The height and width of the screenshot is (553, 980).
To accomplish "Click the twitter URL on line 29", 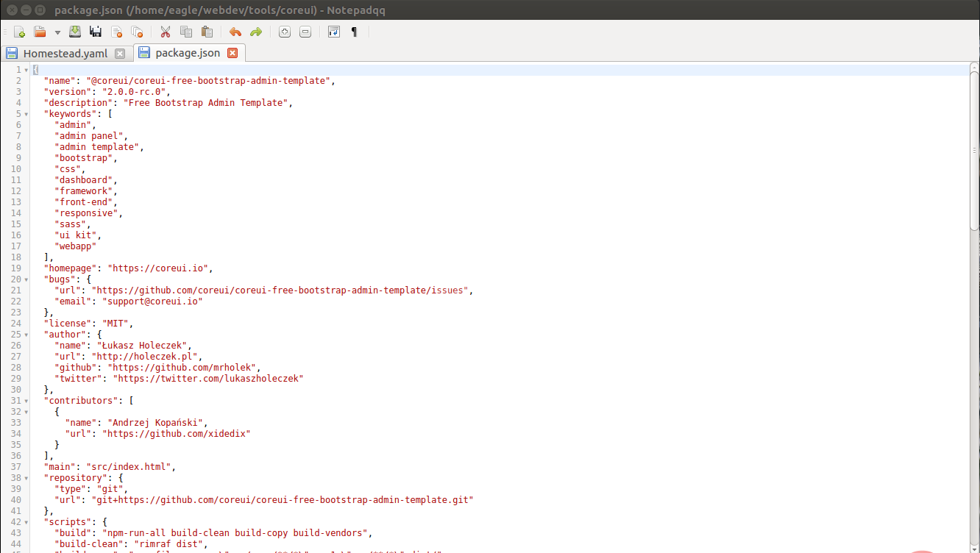I will click(x=208, y=379).
